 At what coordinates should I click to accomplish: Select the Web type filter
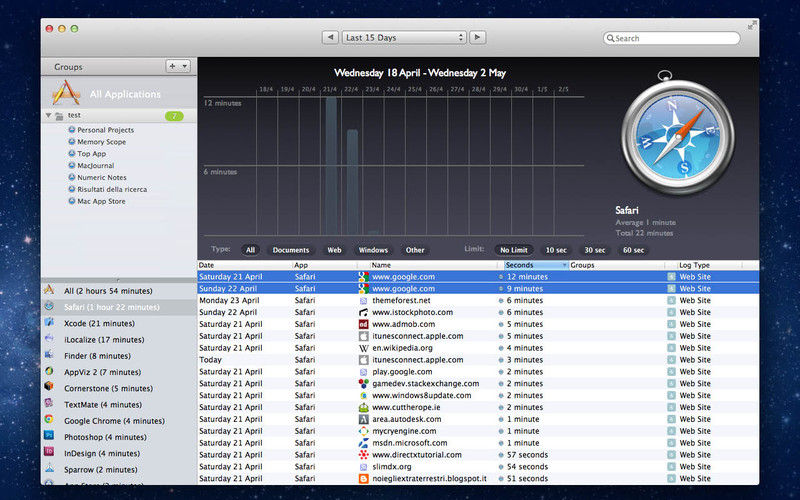tap(334, 250)
